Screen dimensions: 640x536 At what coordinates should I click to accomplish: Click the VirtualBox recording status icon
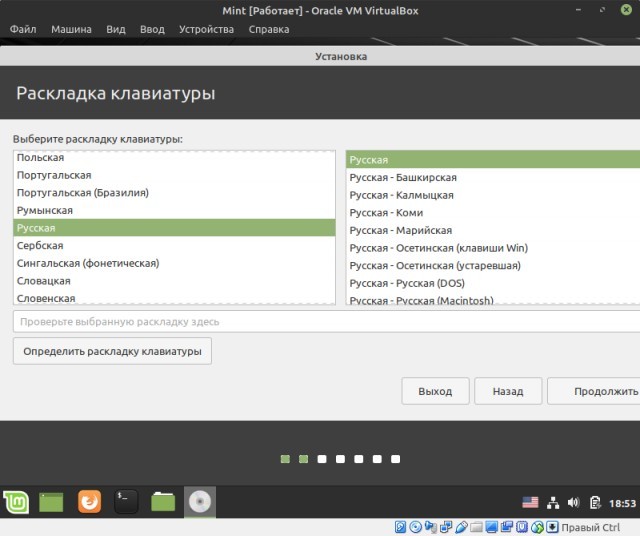(x=507, y=527)
